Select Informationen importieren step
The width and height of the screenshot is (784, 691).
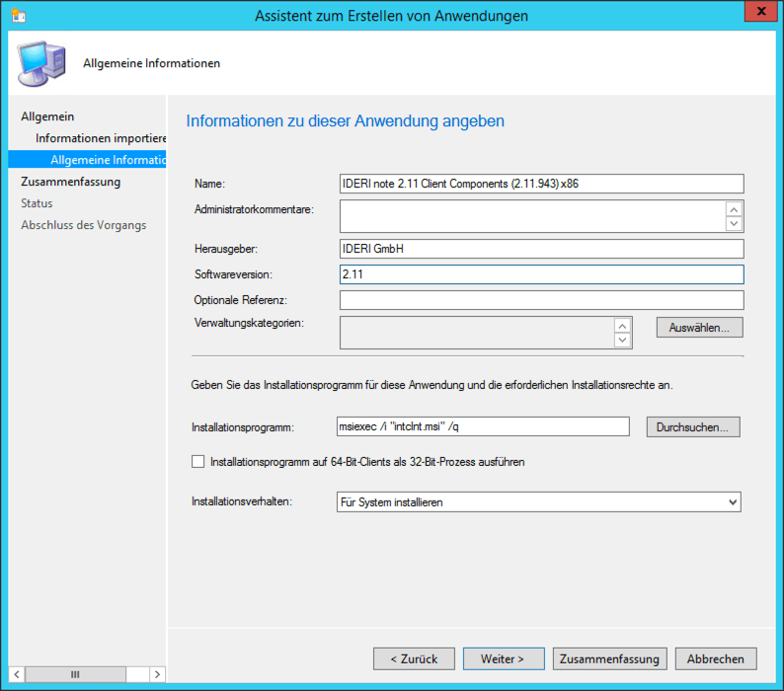point(101,138)
